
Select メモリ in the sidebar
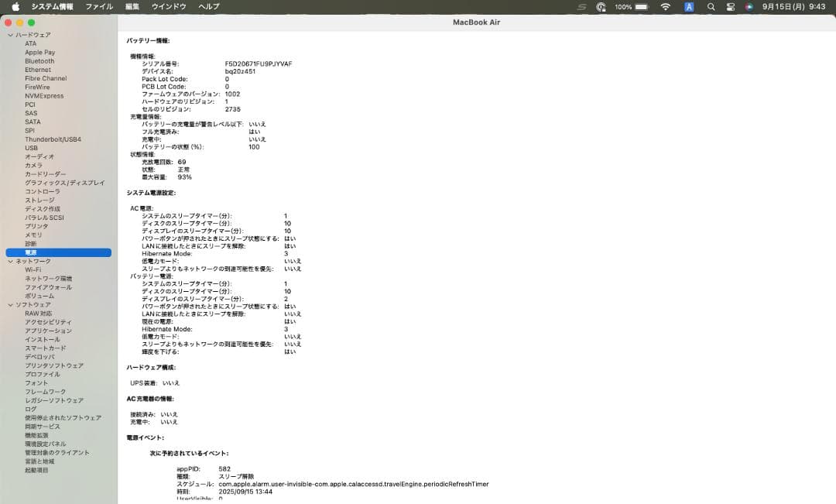coord(32,235)
